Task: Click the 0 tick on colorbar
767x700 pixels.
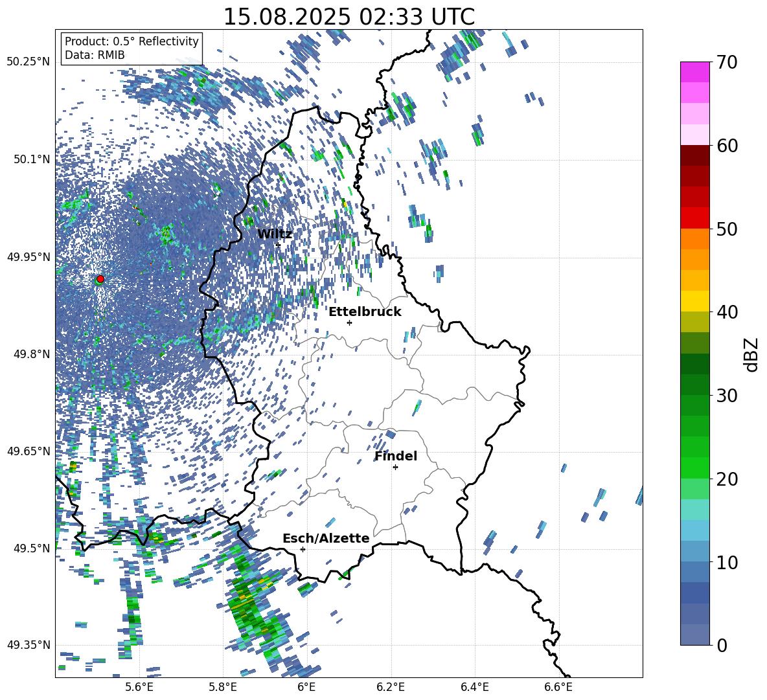Action: pyautogui.click(x=721, y=645)
